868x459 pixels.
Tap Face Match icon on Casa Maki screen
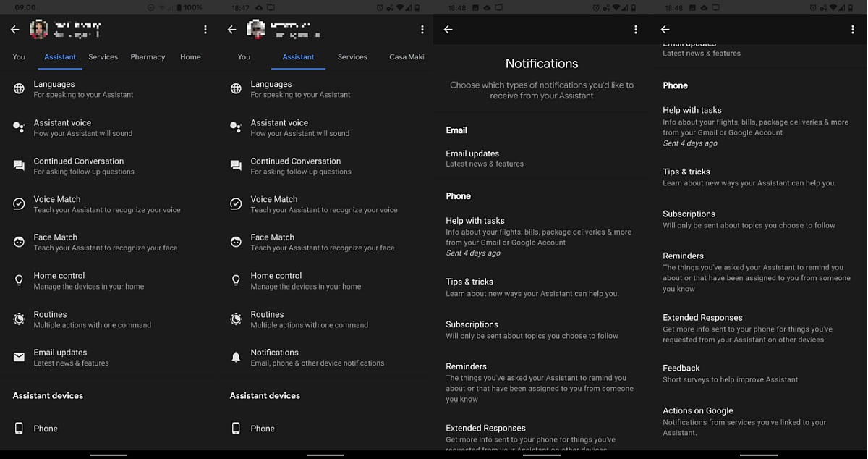click(236, 242)
